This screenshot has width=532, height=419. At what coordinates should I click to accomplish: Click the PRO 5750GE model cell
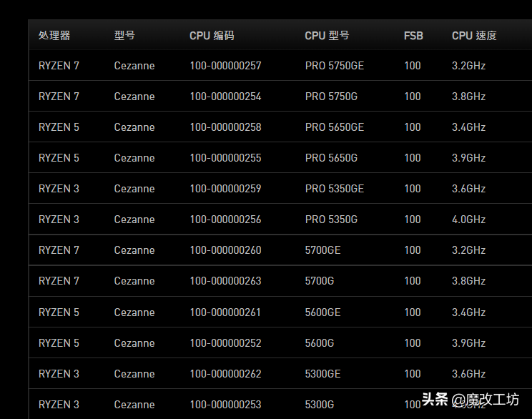335,66
